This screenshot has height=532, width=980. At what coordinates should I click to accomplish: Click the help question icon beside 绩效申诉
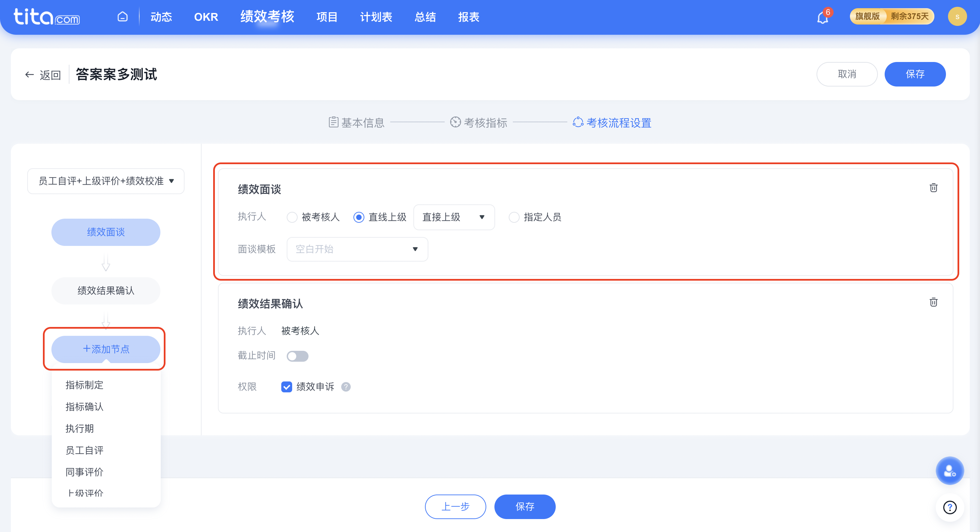pyautogui.click(x=346, y=387)
